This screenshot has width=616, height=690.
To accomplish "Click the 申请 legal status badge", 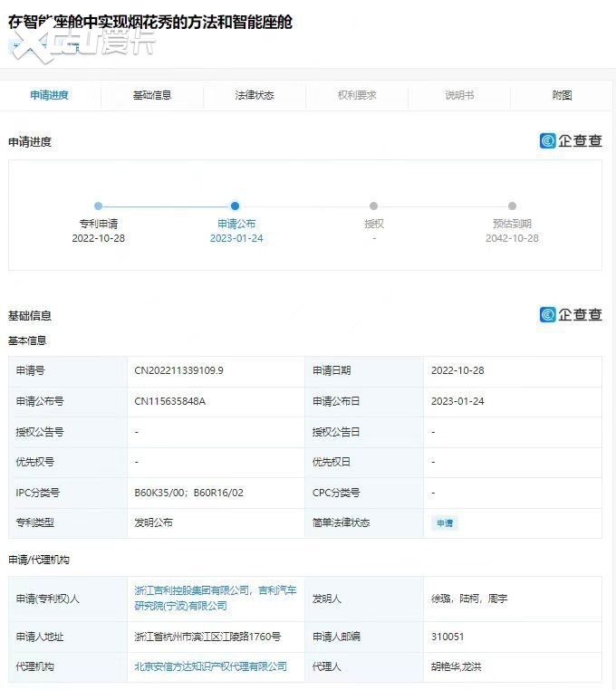I will (x=445, y=523).
